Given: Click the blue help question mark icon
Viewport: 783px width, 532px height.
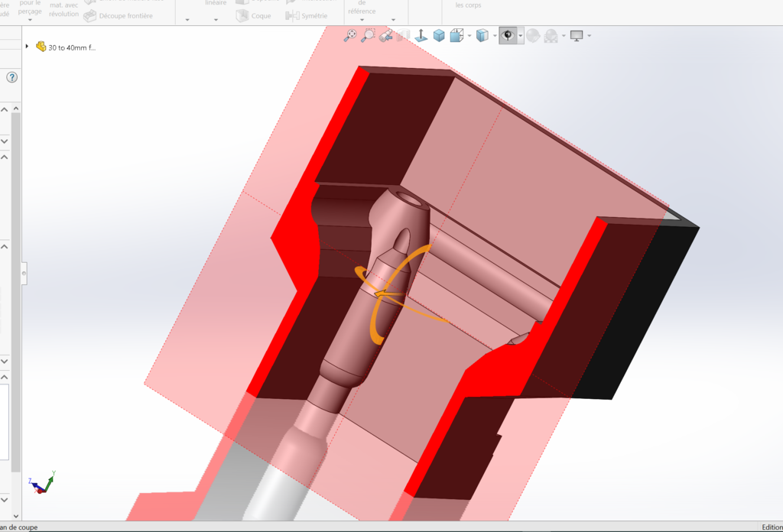Looking at the screenshot, I should (12, 77).
